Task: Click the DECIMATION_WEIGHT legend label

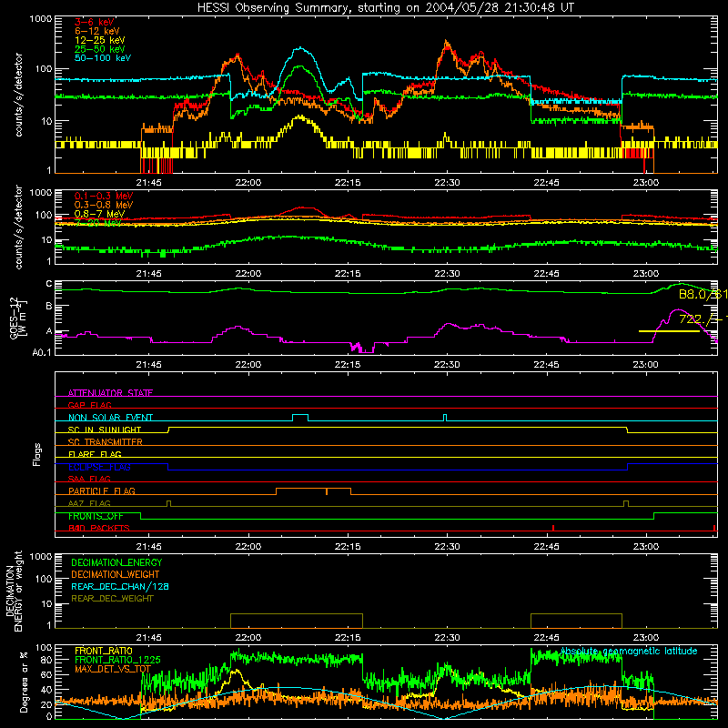Action: point(116,574)
